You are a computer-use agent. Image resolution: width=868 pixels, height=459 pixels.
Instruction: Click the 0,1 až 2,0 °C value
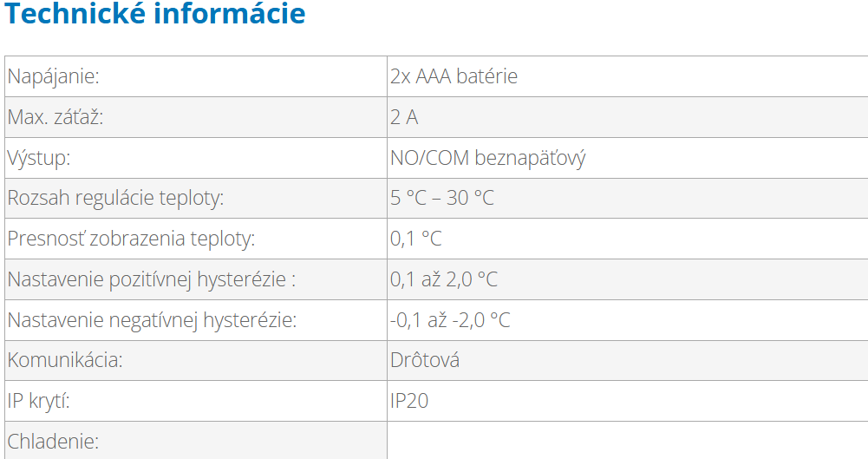444,279
